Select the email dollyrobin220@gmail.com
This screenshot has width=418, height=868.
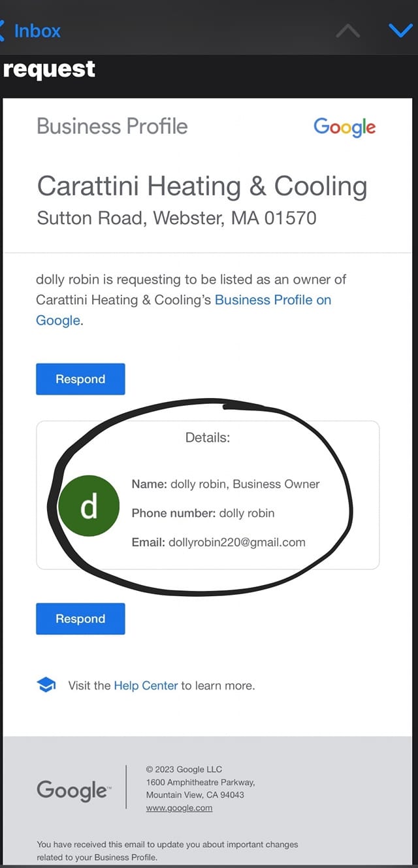point(237,542)
